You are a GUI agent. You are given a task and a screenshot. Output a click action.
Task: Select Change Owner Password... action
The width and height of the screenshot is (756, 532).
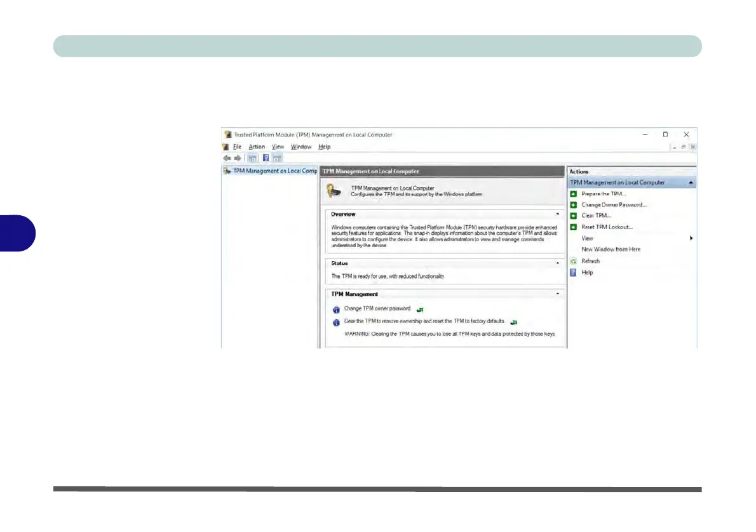tap(614, 205)
